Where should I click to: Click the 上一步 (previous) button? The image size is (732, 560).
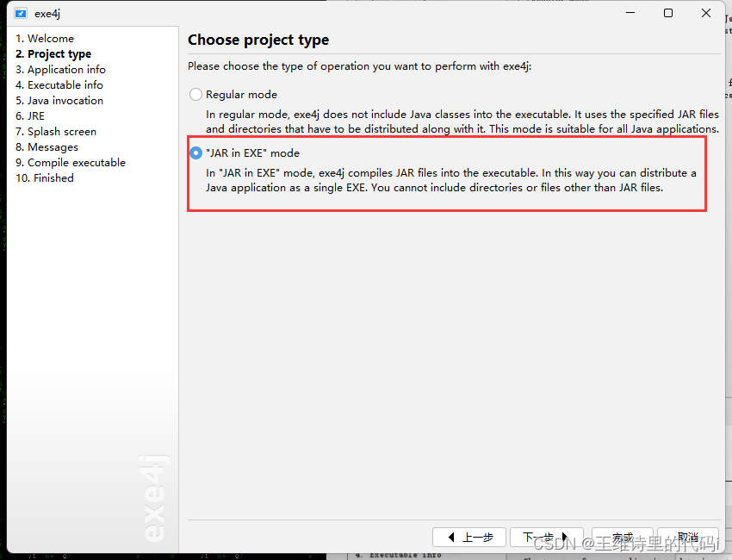(469, 537)
